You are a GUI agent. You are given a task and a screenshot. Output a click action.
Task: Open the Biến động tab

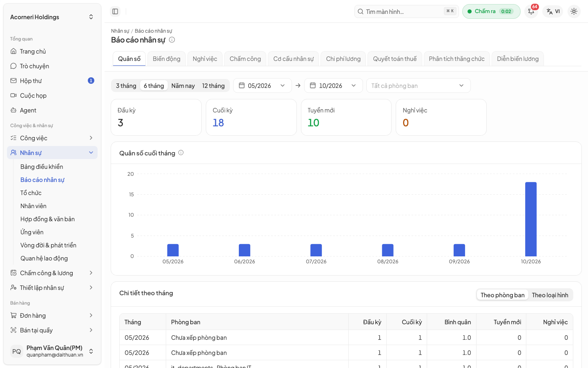[x=167, y=59]
